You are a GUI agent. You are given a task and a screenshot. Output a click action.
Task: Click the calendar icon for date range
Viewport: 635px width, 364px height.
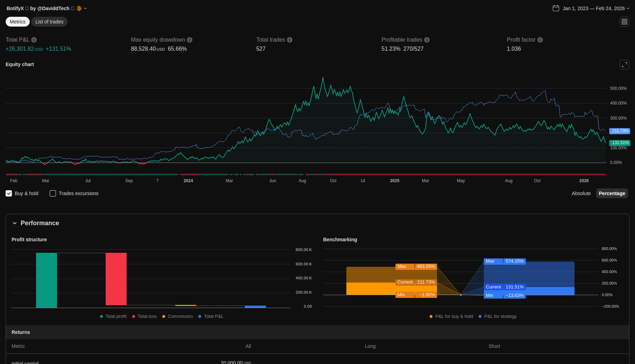point(556,8)
